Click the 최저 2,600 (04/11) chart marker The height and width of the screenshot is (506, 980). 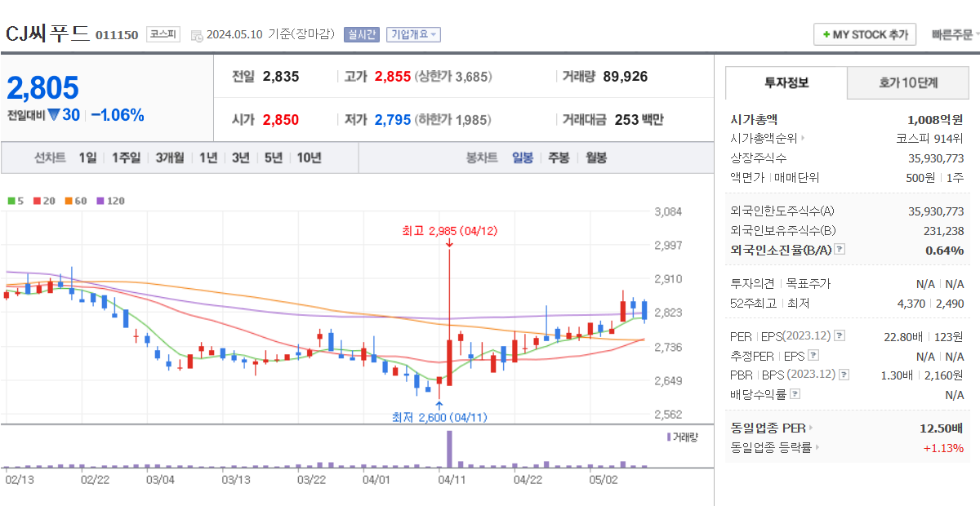tap(439, 417)
